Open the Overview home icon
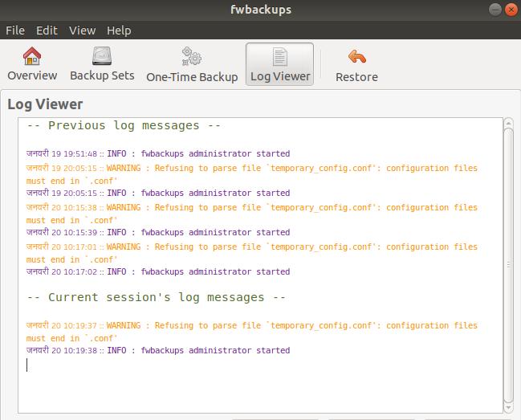The image size is (521, 420). click(32, 56)
